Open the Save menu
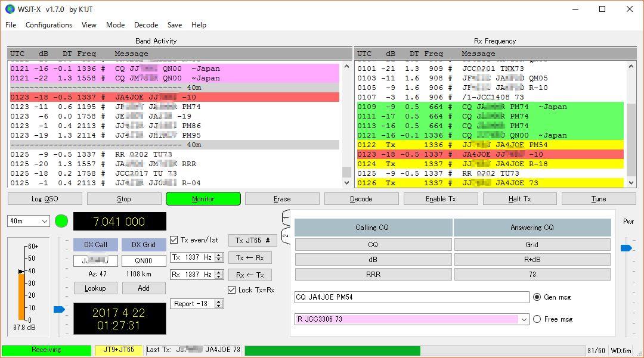The width and height of the screenshot is (644, 358). click(x=175, y=25)
